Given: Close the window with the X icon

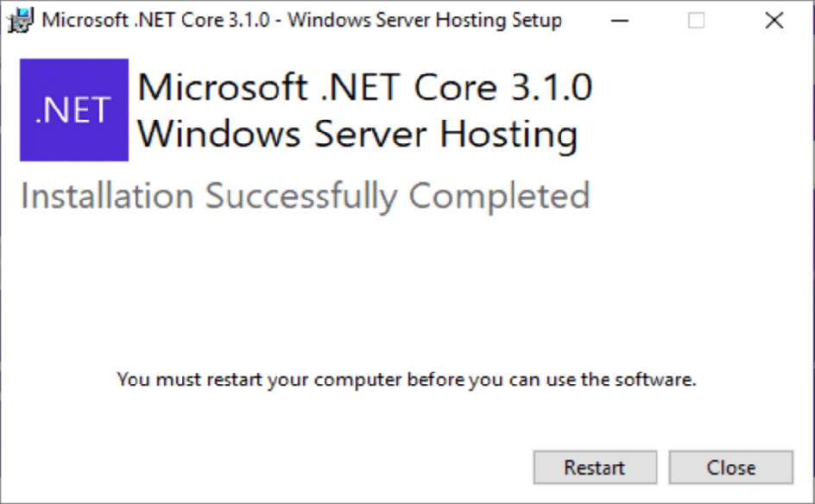Looking at the screenshot, I should click(774, 21).
